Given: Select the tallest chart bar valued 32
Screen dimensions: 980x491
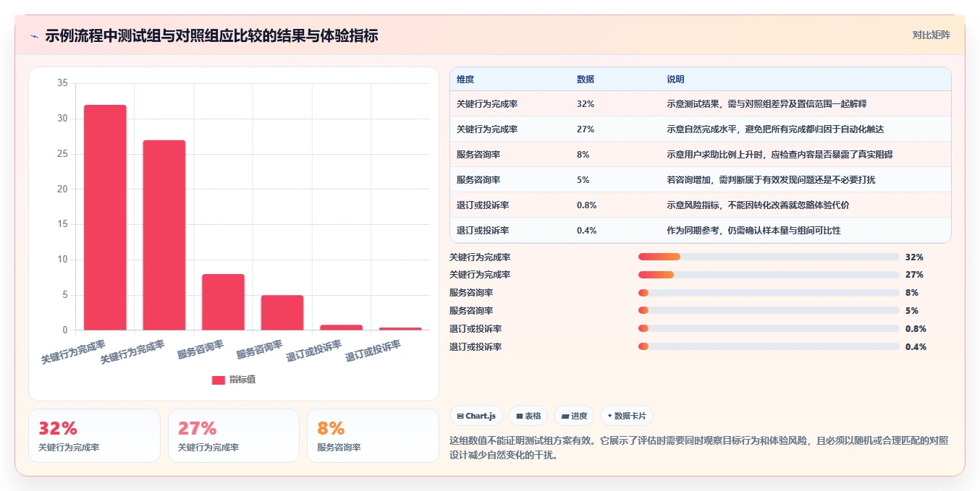Looking at the screenshot, I should (x=105, y=218).
